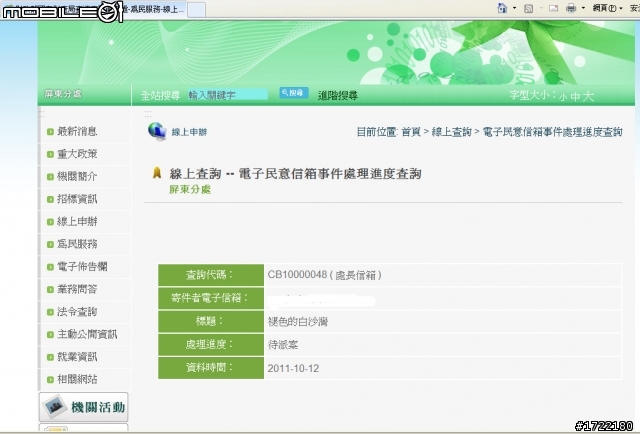Click the 機關活動 photo icon
Screen dimensions: 640x434
point(55,406)
